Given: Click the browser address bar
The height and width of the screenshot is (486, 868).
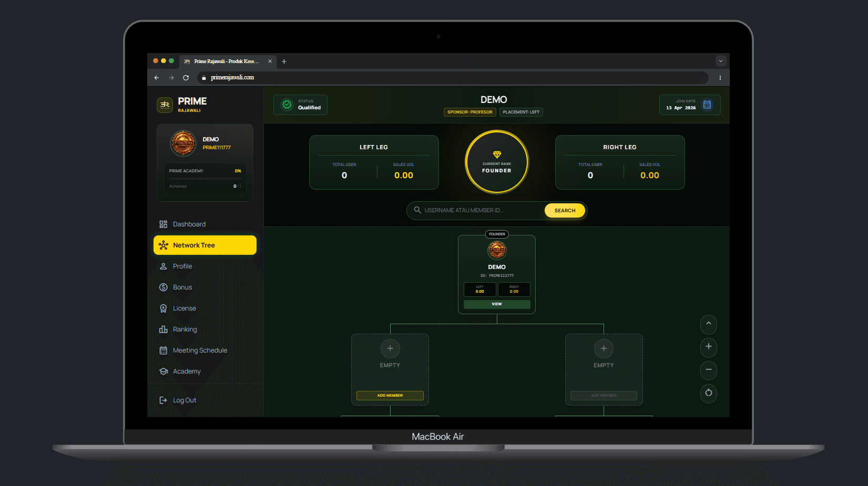Looking at the screenshot, I should click(453, 78).
